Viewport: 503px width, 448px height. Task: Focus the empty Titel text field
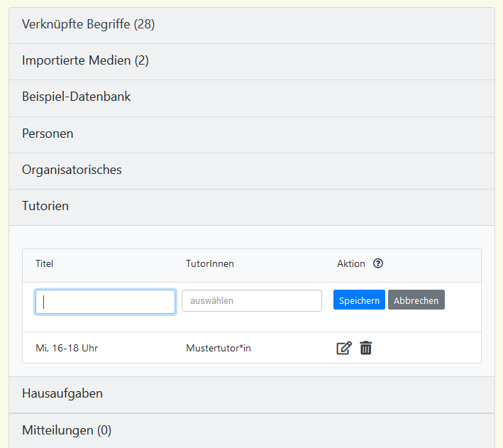105,301
